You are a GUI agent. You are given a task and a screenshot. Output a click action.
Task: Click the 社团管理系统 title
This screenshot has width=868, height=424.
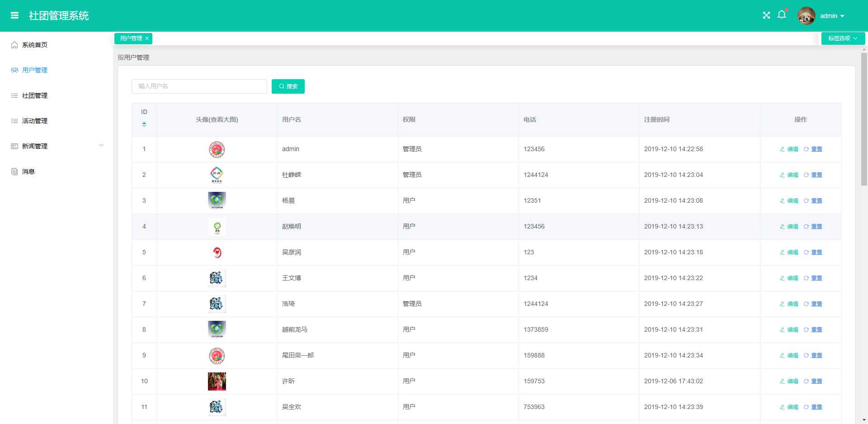click(59, 16)
